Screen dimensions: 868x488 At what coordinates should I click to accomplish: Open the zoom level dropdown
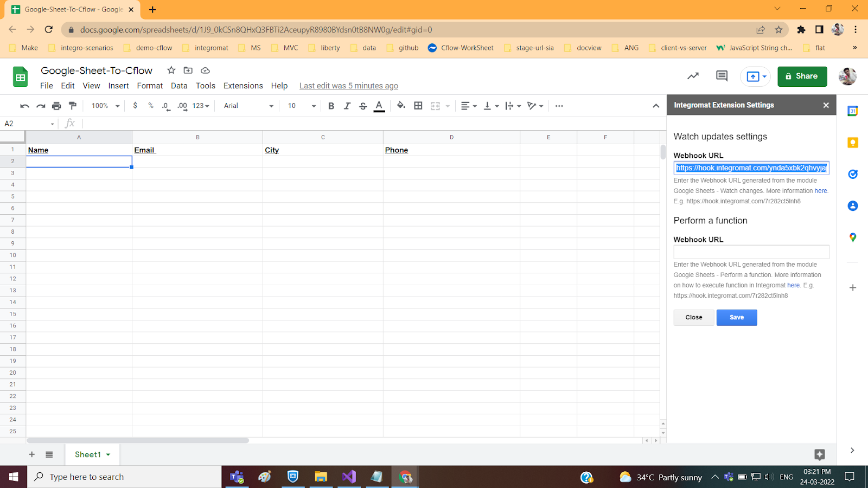pos(106,106)
